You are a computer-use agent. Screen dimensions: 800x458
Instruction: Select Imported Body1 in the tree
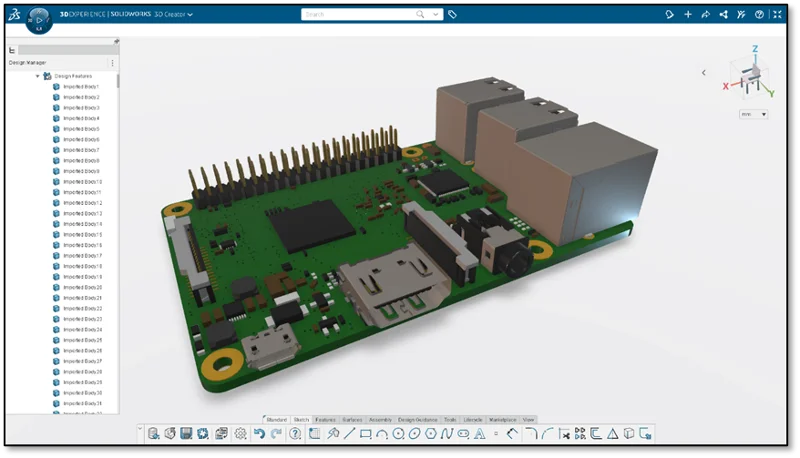[80, 87]
